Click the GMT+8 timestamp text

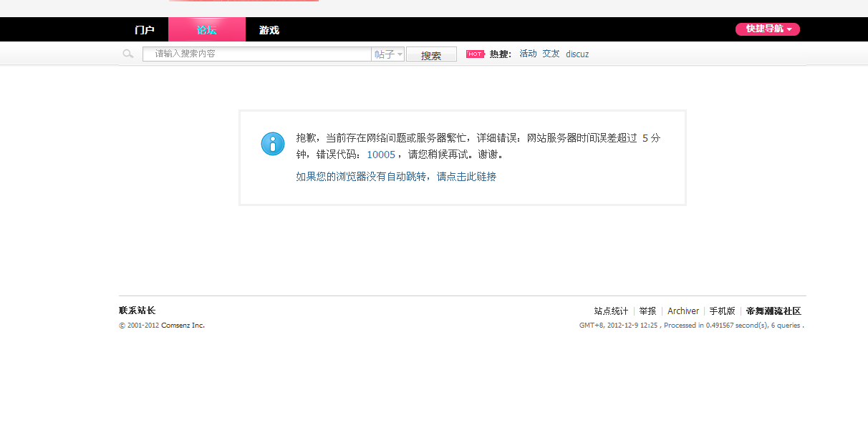[618, 326]
